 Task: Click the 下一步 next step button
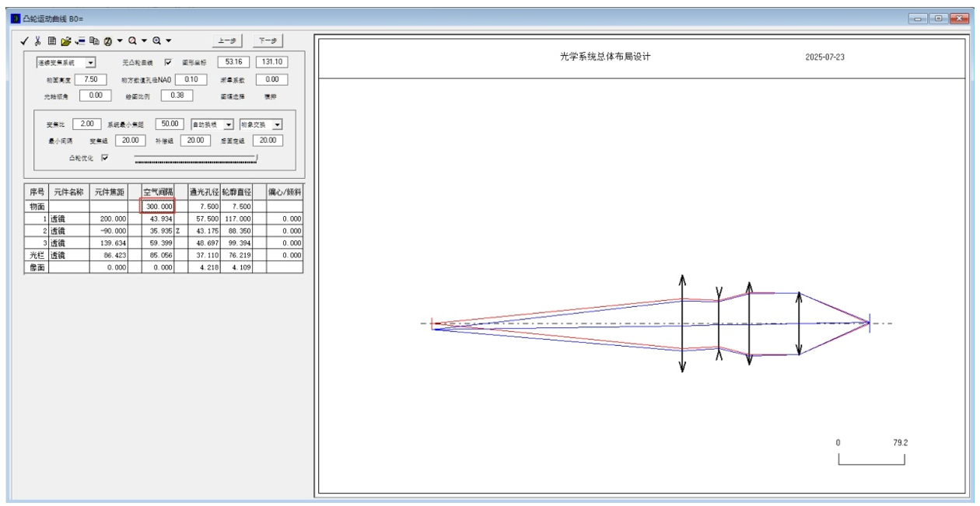click(x=268, y=40)
